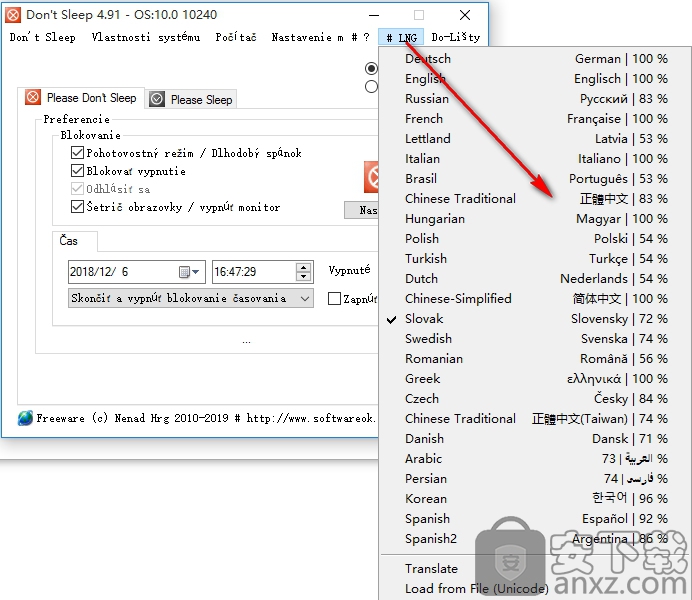Select the checked Slovak language
This screenshot has width=692, height=600.
coord(535,319)
